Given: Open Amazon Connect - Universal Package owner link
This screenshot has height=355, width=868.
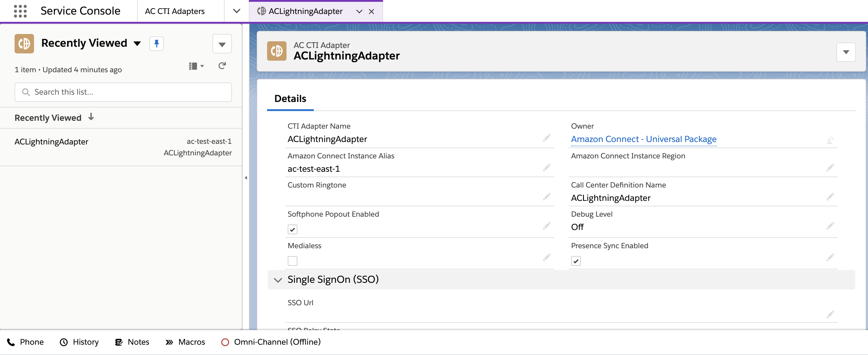Looking at the screenshot, I should click(644, 139).
